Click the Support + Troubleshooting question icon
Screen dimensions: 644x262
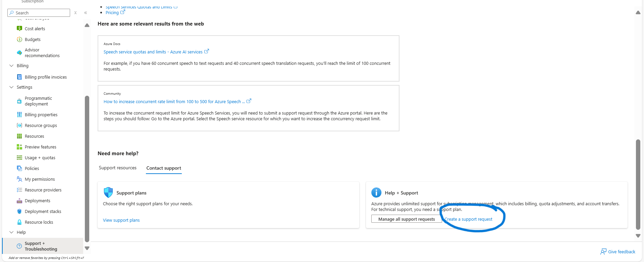[x=19, y=246]
